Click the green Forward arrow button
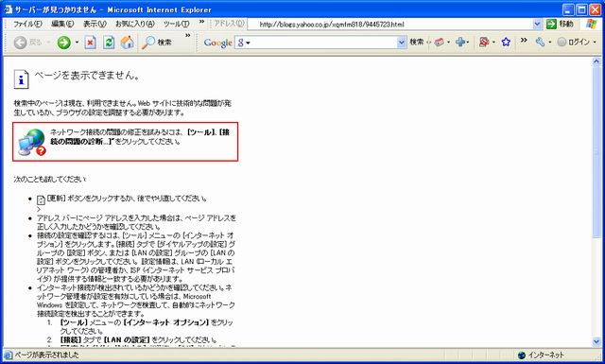 coord(64,43)
